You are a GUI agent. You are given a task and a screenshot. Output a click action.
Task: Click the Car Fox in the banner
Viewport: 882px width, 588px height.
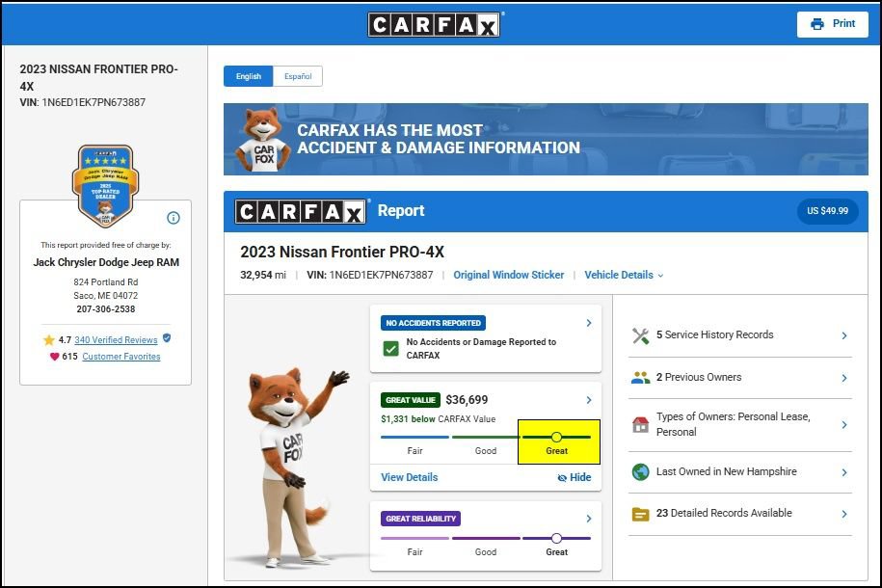262,140
